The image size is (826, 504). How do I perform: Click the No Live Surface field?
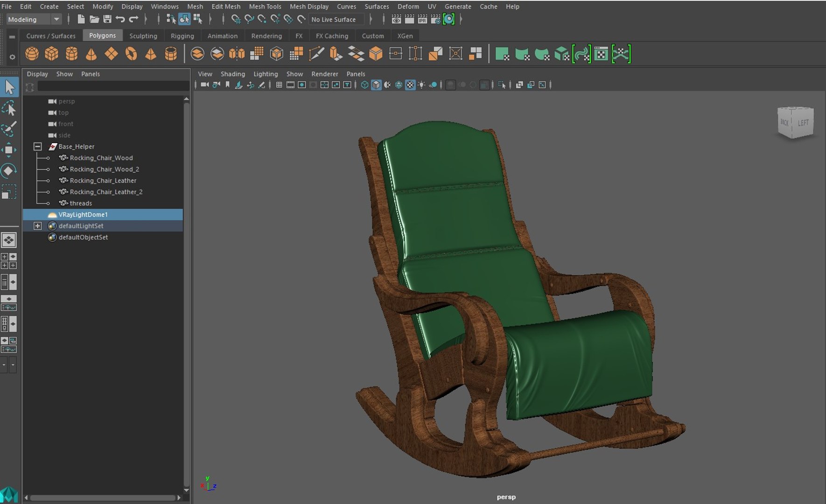(336, 20)
